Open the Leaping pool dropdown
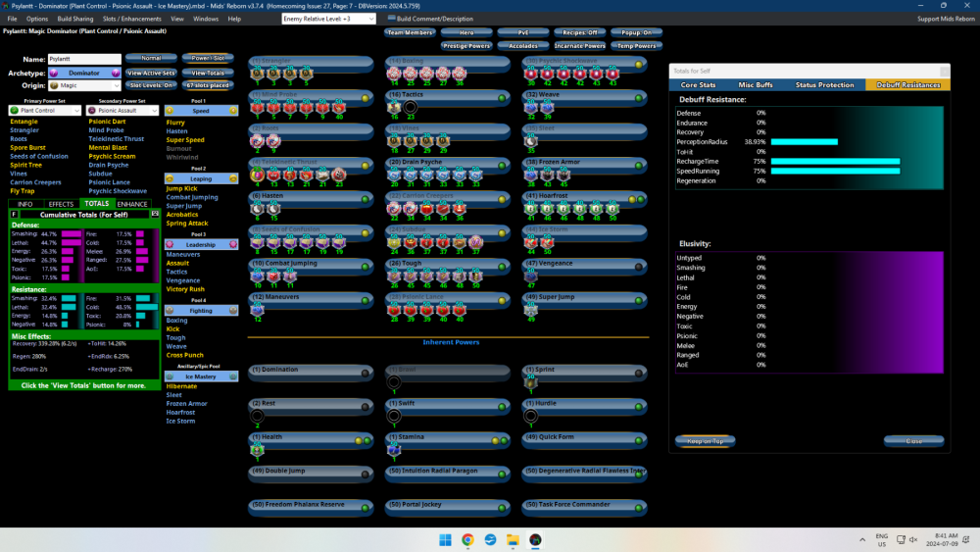980x552 pixels. 201,178
